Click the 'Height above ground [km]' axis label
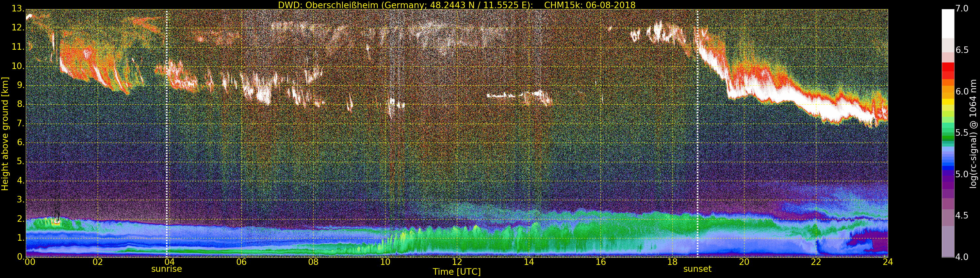 point(5,134)
